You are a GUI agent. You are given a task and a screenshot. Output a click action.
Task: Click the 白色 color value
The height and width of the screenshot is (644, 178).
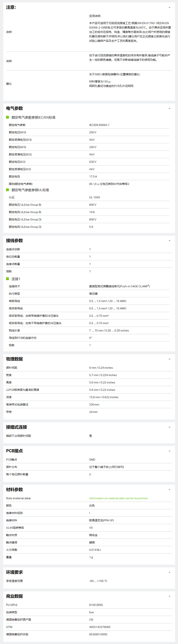point(92,506)
